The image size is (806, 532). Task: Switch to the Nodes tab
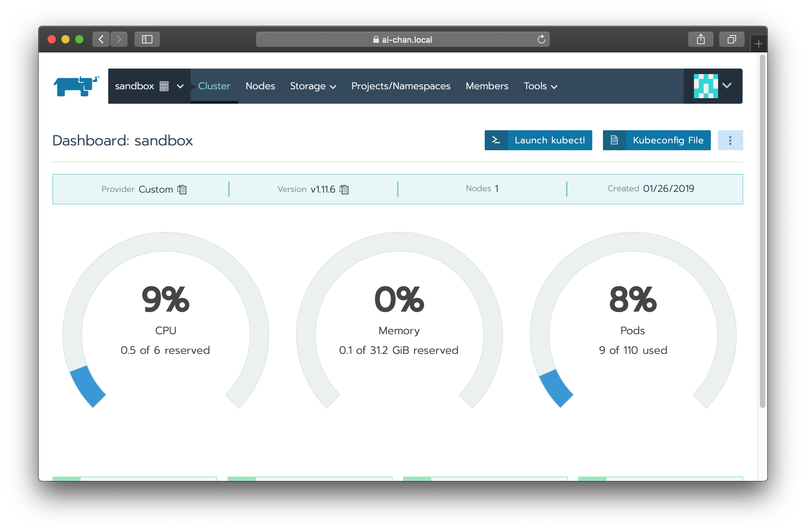260,86
